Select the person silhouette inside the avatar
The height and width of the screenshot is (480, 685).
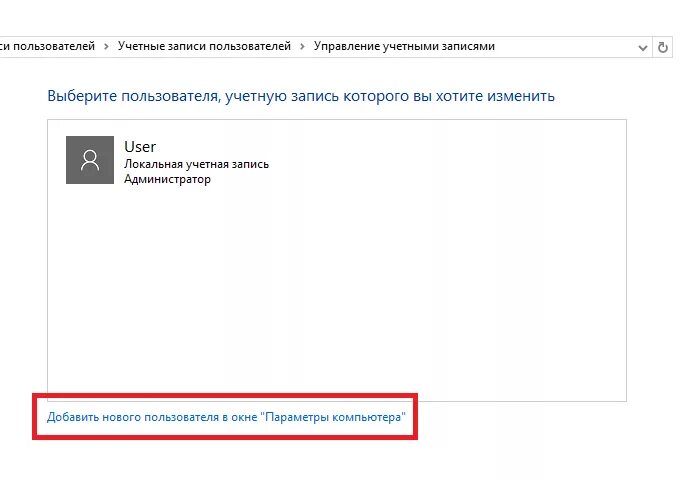(90, 160)
